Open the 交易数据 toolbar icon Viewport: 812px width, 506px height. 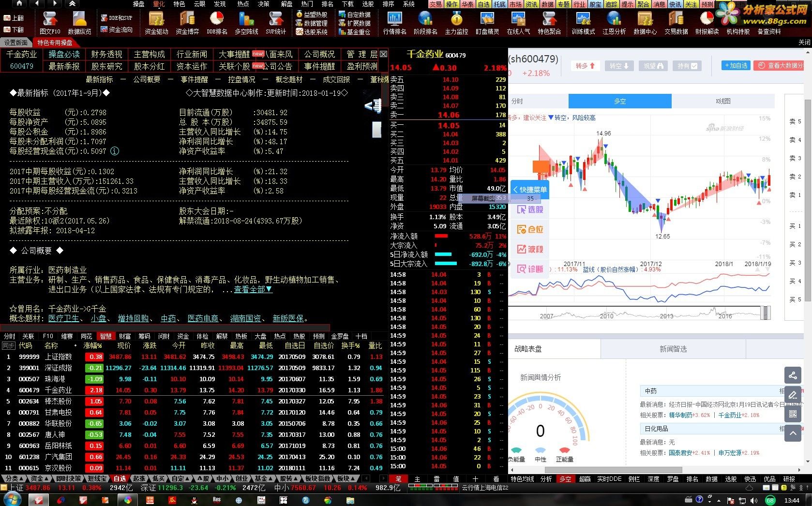676,22
